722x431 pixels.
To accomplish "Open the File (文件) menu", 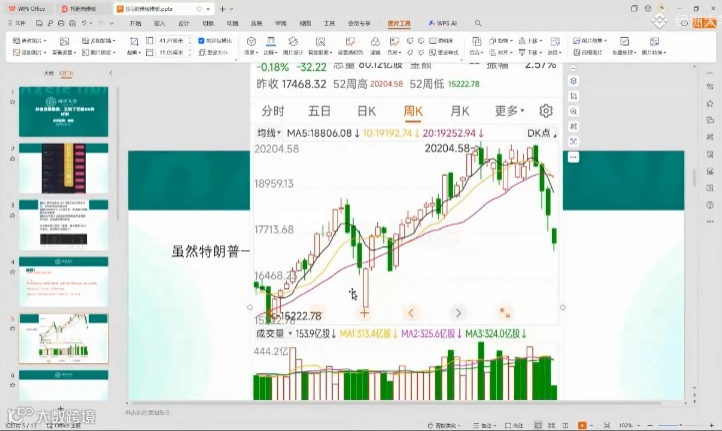I will click(17, 23).
